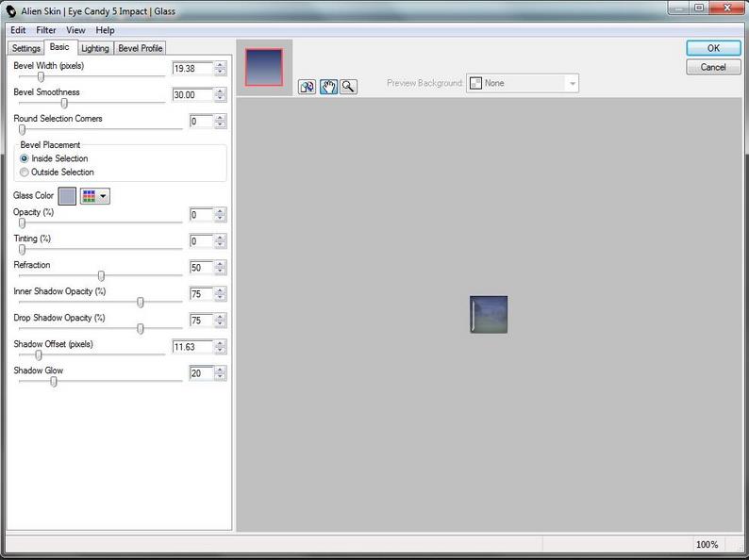This screenshot has height=560, width=749.
Task: Click the navigator thumbnail preview
Action: (264, 67)
